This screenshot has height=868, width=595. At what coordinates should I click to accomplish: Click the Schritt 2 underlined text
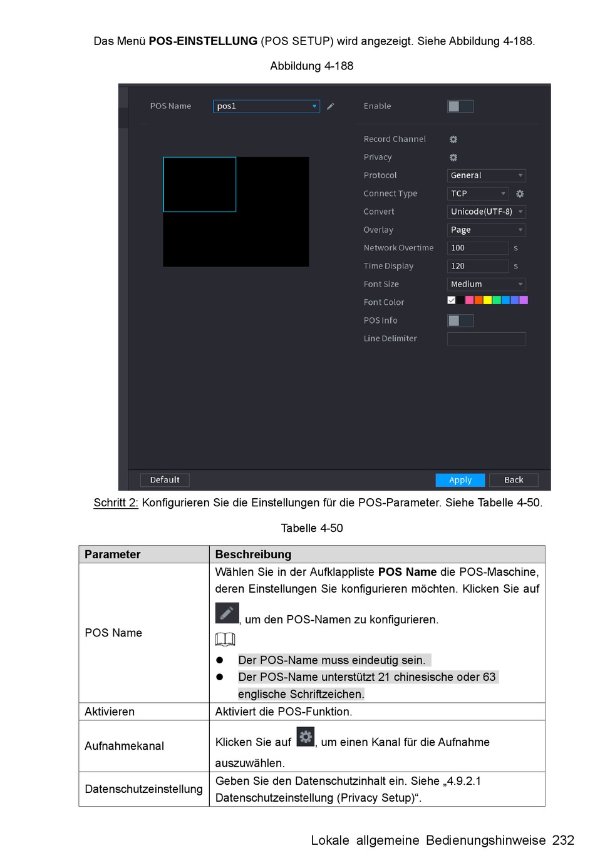pos(116,503)
